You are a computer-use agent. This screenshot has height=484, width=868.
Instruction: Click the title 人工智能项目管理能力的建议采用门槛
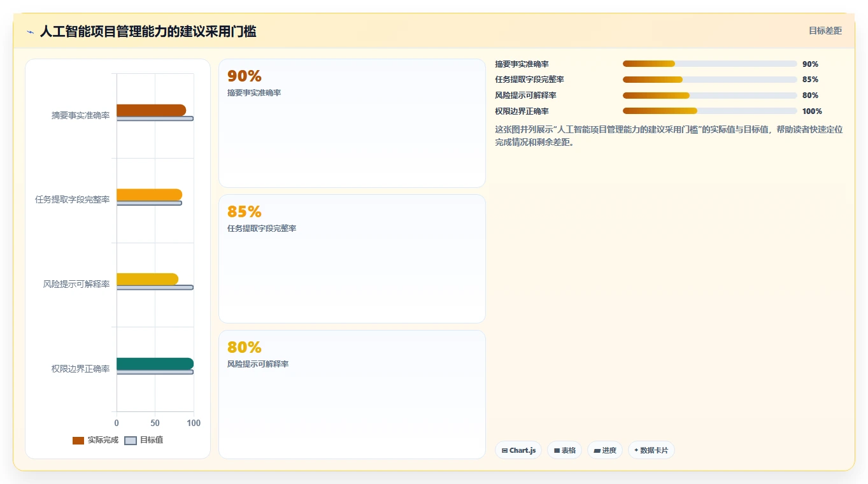[x=148, y=31]
